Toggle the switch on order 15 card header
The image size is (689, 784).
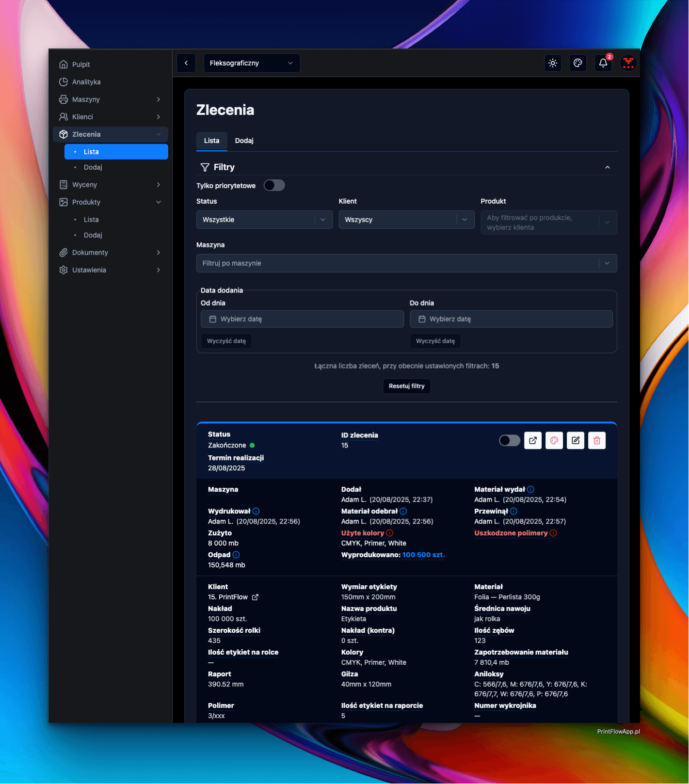point(509,440)
